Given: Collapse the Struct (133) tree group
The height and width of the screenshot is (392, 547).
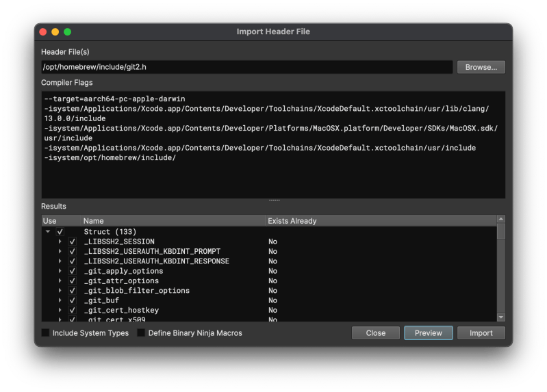Looking at the screenshot, I should (48, 231).
